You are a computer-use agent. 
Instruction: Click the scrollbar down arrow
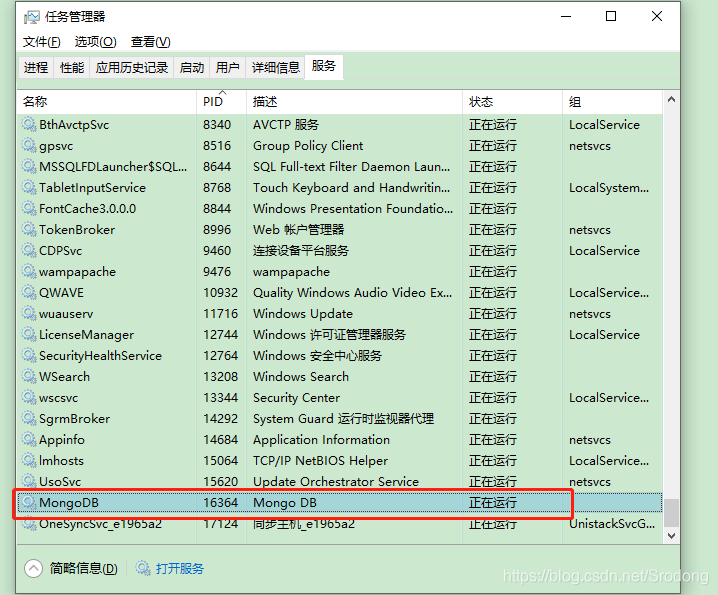click(x=671, y=535)
